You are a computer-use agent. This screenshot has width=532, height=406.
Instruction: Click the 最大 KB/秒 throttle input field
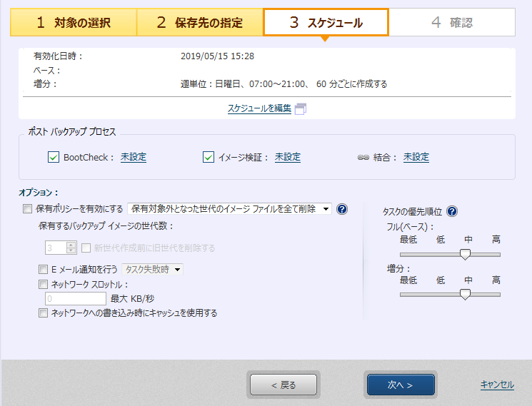76,298
